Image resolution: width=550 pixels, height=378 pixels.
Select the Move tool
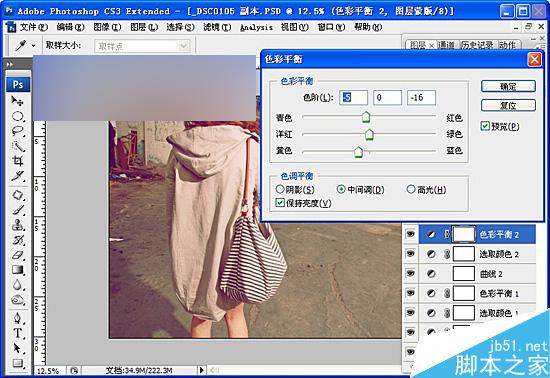[x=17, y=101]
